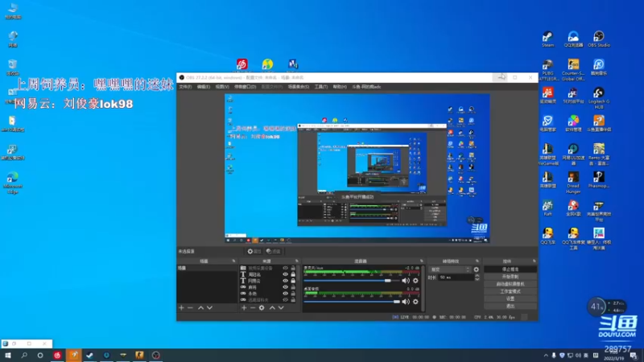Viewport: 644px width, 362px height.
Task: Add a new scene with plus icon
Action: point(182,307)
